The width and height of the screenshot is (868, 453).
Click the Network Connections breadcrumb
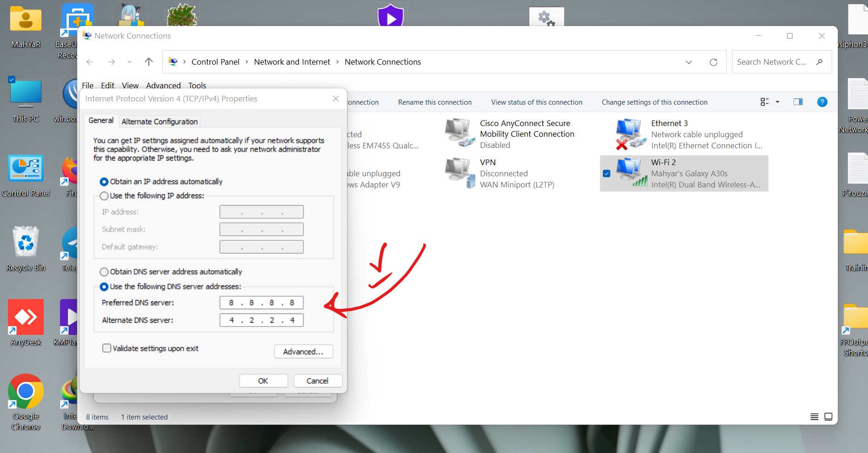point(383,62)
